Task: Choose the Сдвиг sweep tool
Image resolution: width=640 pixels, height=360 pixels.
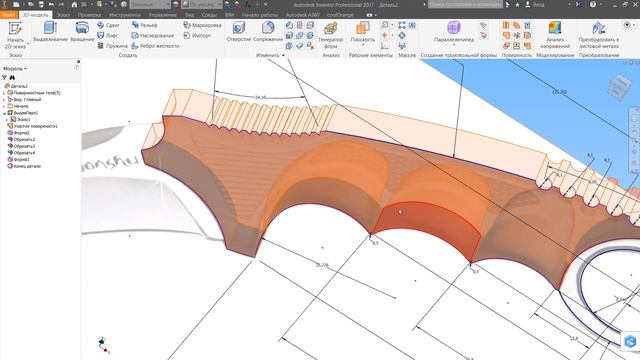Action: 108,25
